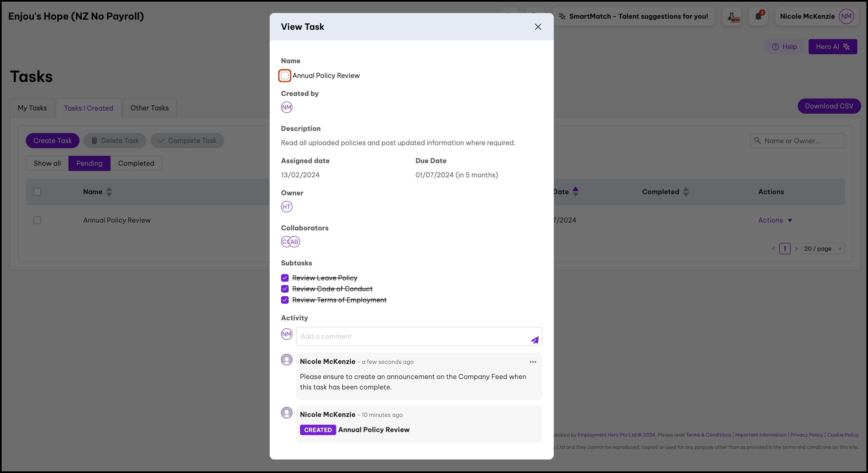Close the View Task dialog

538,27
